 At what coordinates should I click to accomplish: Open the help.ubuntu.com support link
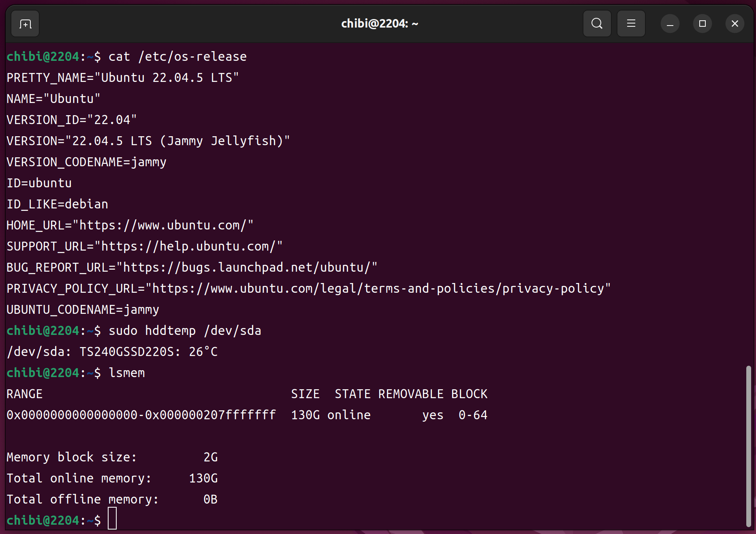click(x=188, y=247)
